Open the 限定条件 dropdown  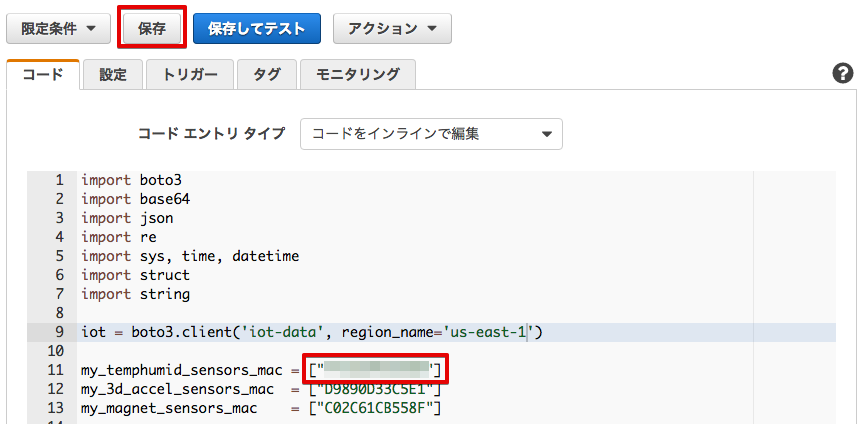pyautogui.click(x=58, y=28)
